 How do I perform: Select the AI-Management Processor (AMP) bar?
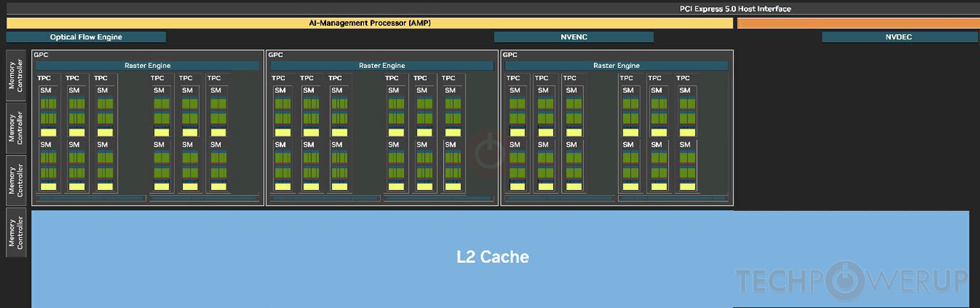coord(370,23)
